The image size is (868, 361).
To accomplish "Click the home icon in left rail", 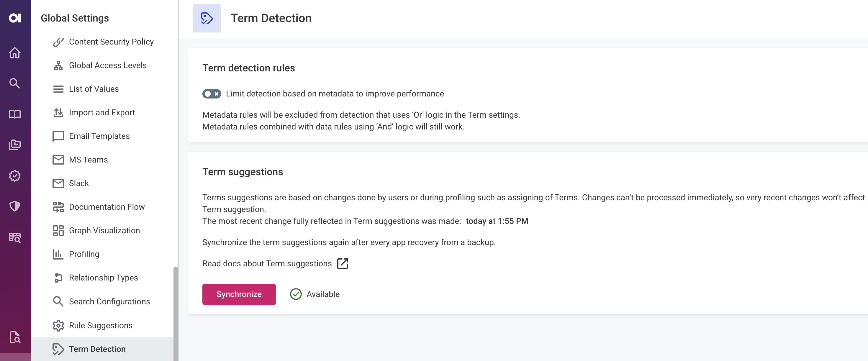I will (x=15, y=52).
